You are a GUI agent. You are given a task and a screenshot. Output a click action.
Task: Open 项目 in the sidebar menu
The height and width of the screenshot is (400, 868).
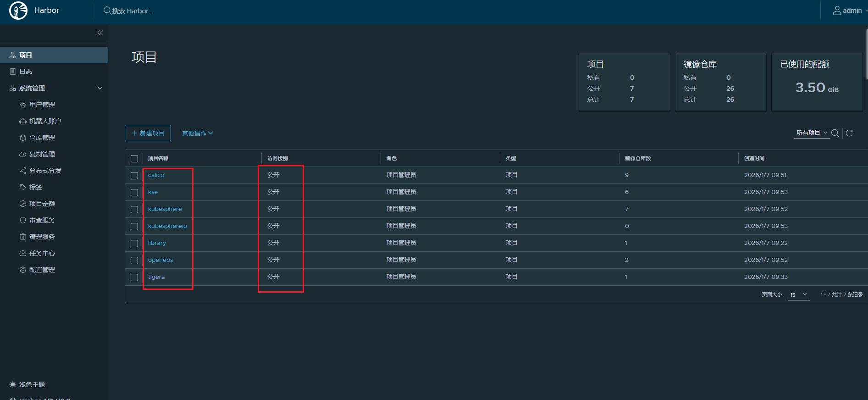54,55
